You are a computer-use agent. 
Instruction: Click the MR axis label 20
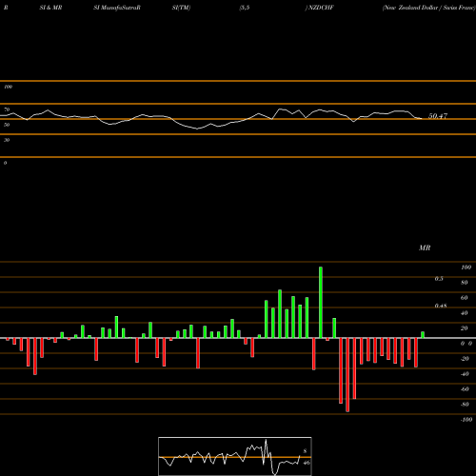coord(465,328)
